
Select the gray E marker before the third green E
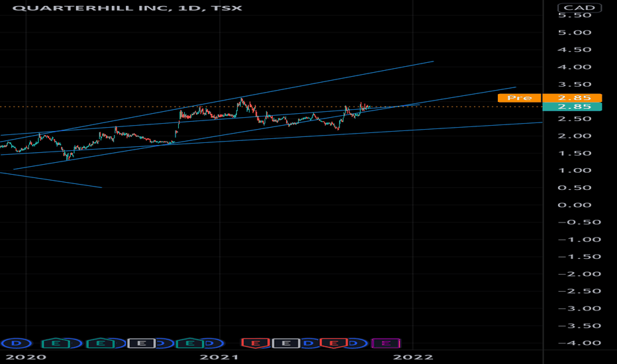point(141,343)
